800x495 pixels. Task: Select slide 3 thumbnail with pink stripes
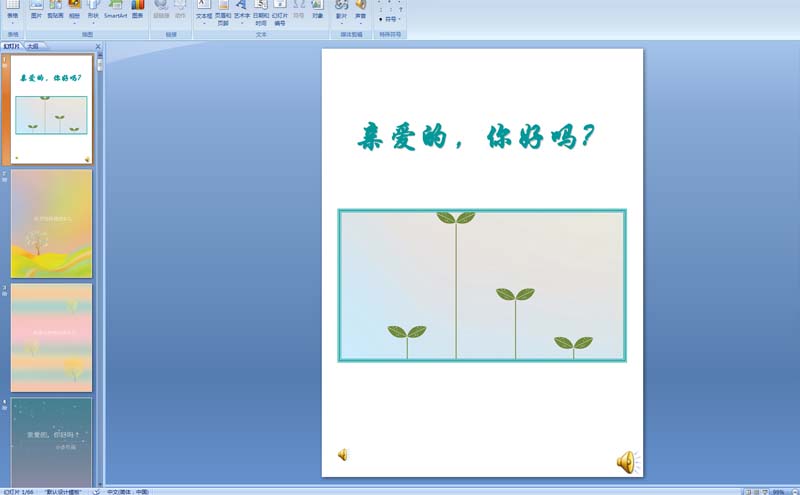(x=52, y=338)
